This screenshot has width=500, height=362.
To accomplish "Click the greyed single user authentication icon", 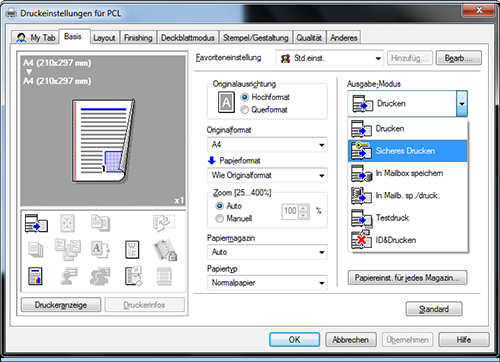I will (68, 276).
